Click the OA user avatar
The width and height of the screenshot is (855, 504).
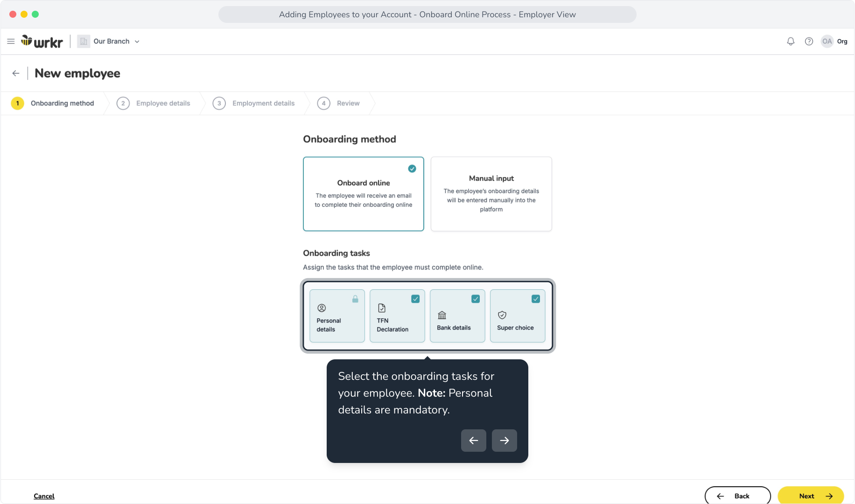point(827,42)
